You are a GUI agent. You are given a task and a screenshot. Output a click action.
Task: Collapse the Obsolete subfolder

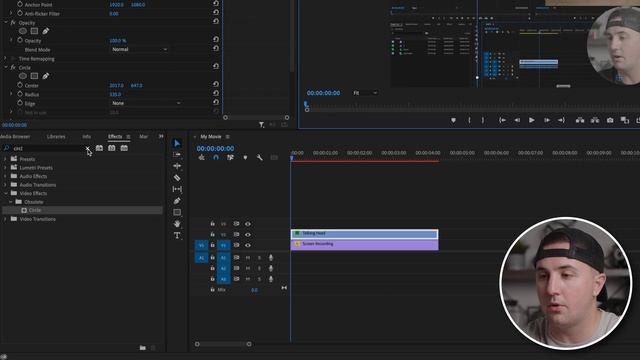pyautogui.click(x=11, y=202)
